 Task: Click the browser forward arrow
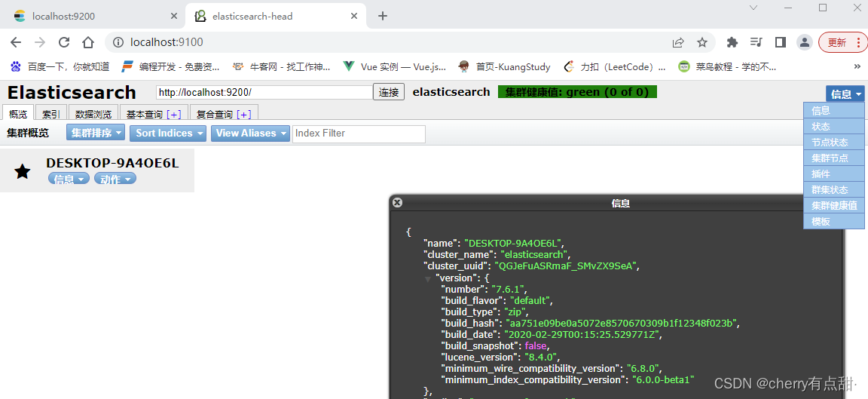[40, 43]
